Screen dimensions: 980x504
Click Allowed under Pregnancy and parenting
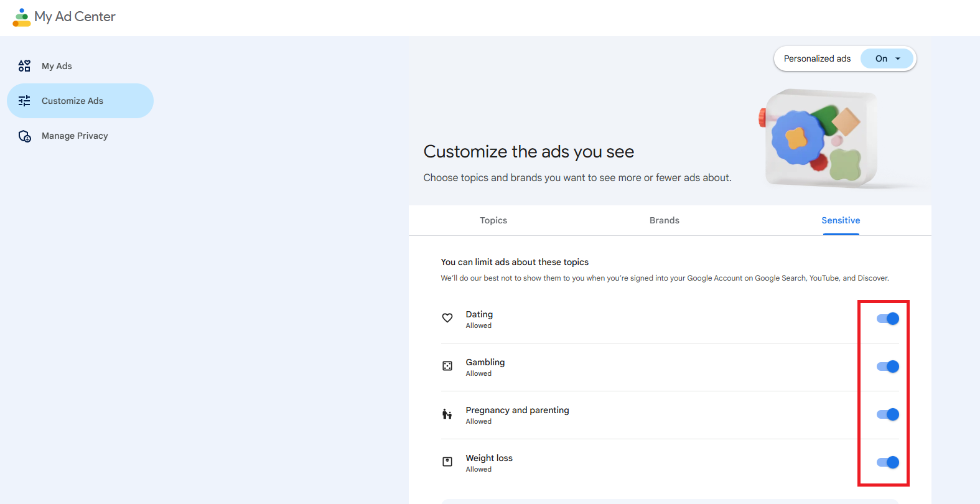478,421
